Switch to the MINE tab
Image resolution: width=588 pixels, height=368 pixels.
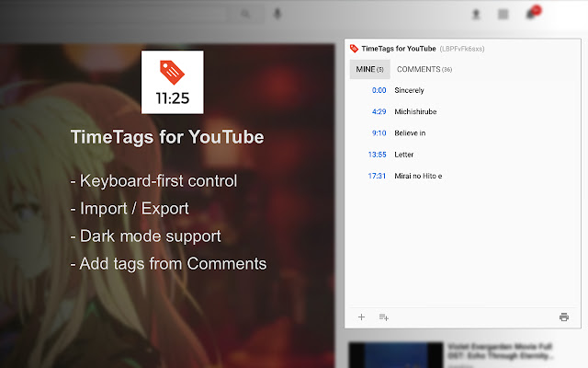click(x=369, y=70)
